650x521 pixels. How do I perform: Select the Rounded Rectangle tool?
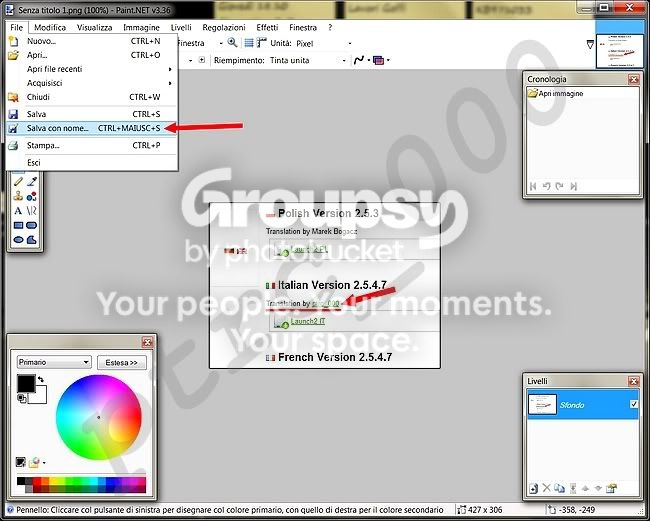point(32,225)
